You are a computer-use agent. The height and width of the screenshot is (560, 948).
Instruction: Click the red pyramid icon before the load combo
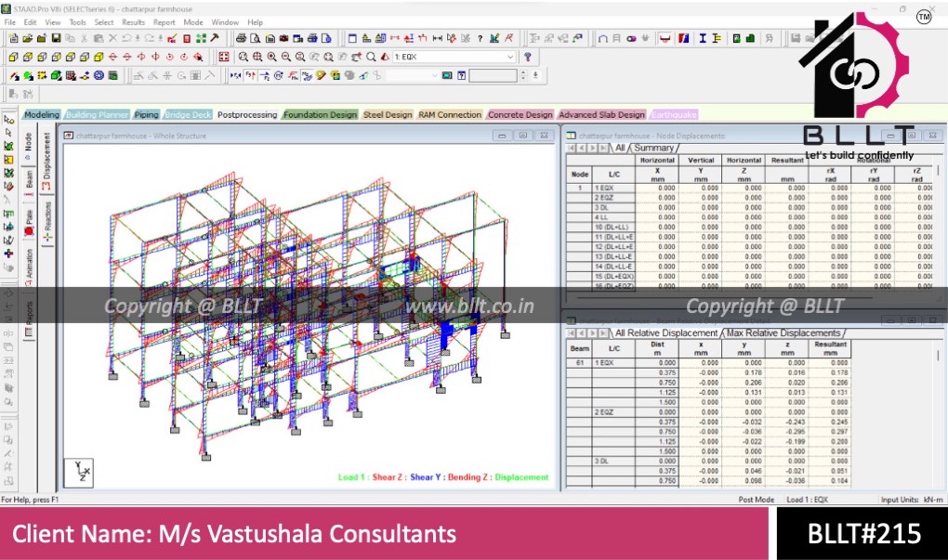click(385, 57)
